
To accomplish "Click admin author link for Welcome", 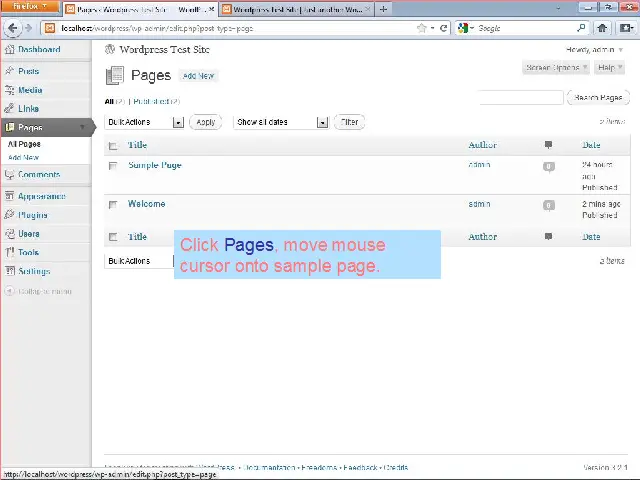I will [479, 204].
